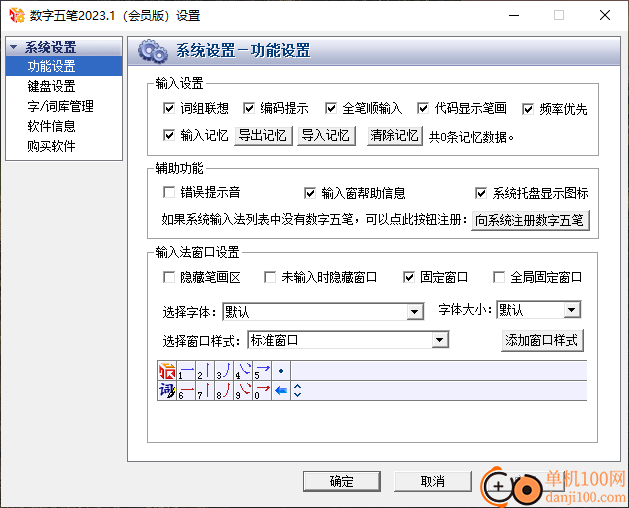Confirm settings with 确定 button
This screenshot has height=508, width=629.
342,481
